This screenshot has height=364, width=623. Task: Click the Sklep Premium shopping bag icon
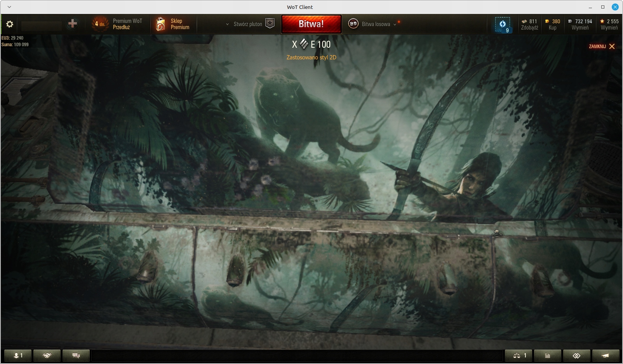coord(160,24)
